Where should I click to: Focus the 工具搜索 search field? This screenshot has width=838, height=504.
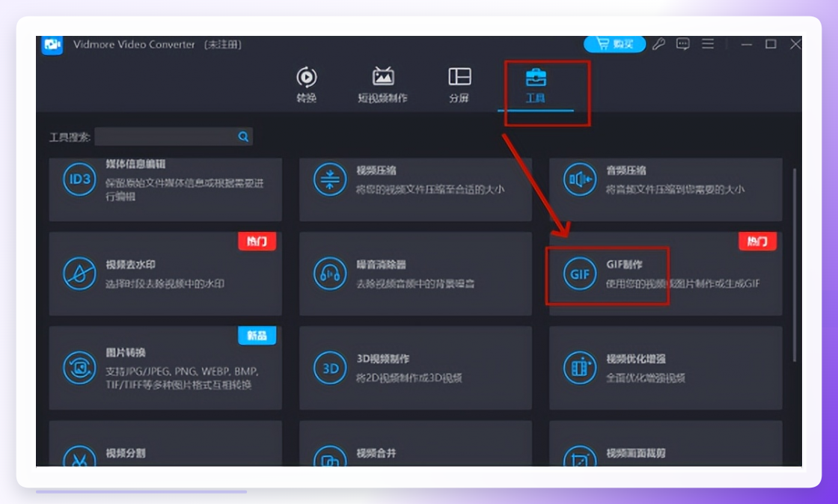pyautogui.click(x=173, y=137)
